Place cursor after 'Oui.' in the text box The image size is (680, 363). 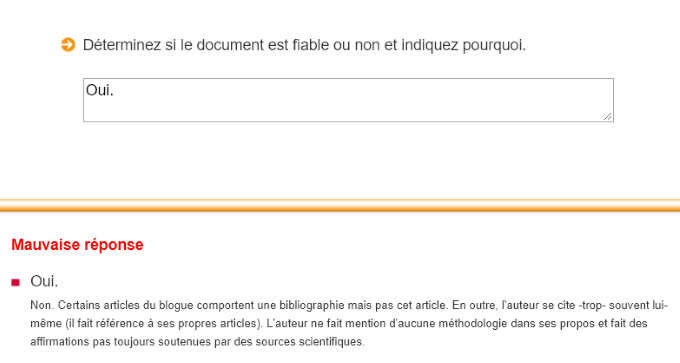(114, 90)
